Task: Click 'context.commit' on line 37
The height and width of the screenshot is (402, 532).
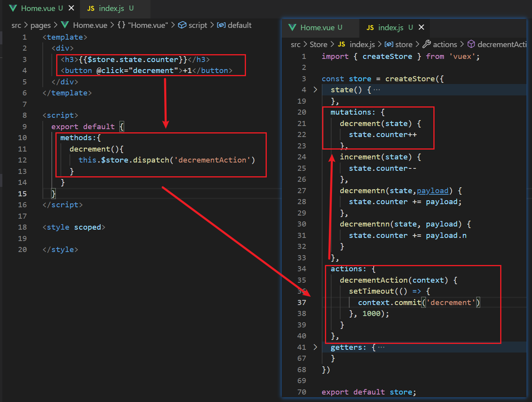Action: (389, 303)
